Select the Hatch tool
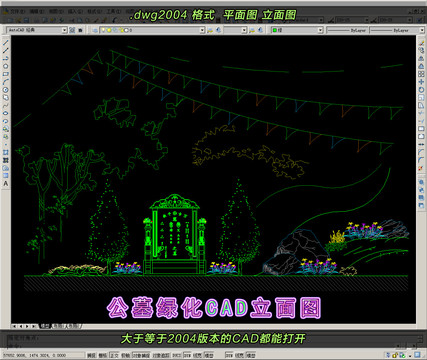Viewport: 427px width, 360px height. pos(6,152)
